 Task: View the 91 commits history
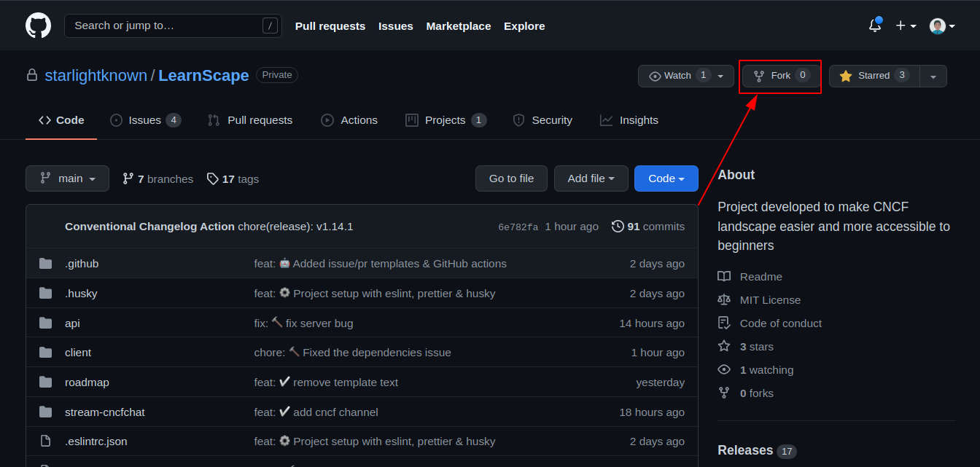tap(648, 227)
